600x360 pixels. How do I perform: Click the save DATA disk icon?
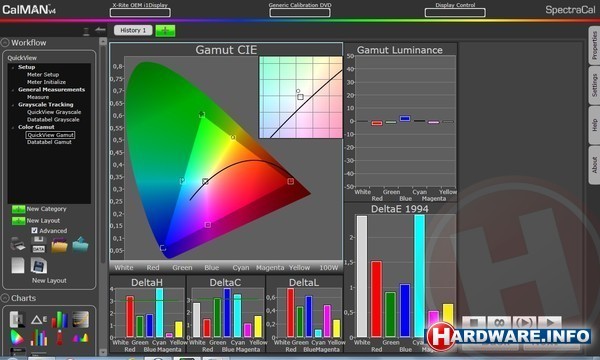[x=39, y=244]
